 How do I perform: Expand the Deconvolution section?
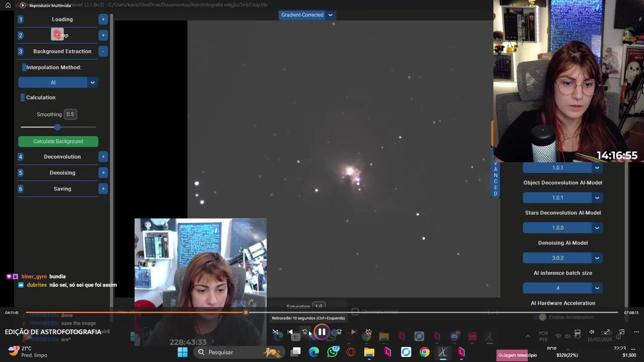[103, 157]
